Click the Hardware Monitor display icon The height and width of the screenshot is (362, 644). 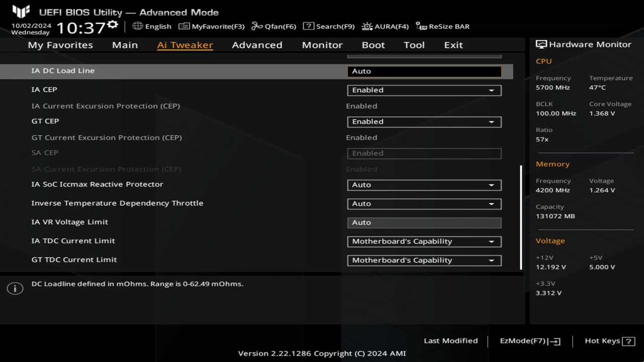(541, 44)
